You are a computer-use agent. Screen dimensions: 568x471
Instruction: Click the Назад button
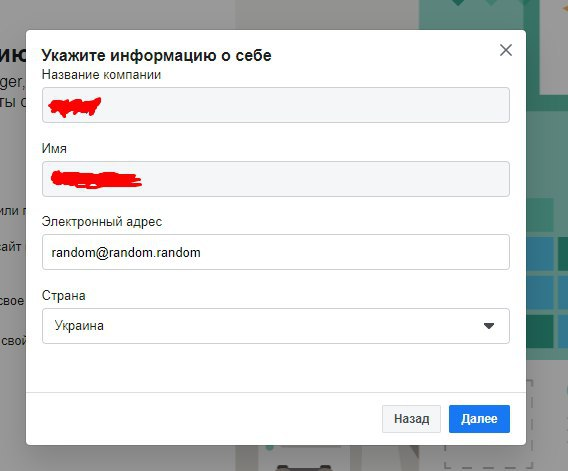point(411,419)
